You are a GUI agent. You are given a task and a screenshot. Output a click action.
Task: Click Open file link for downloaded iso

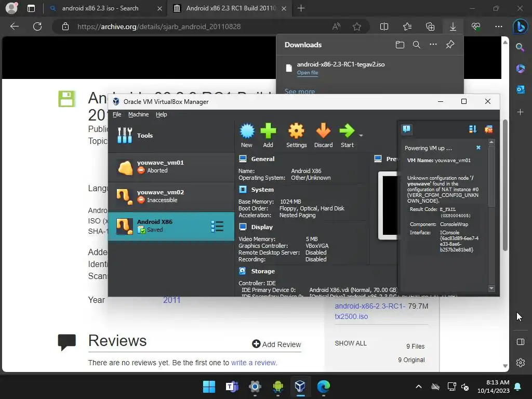click(x=308, y=73)
